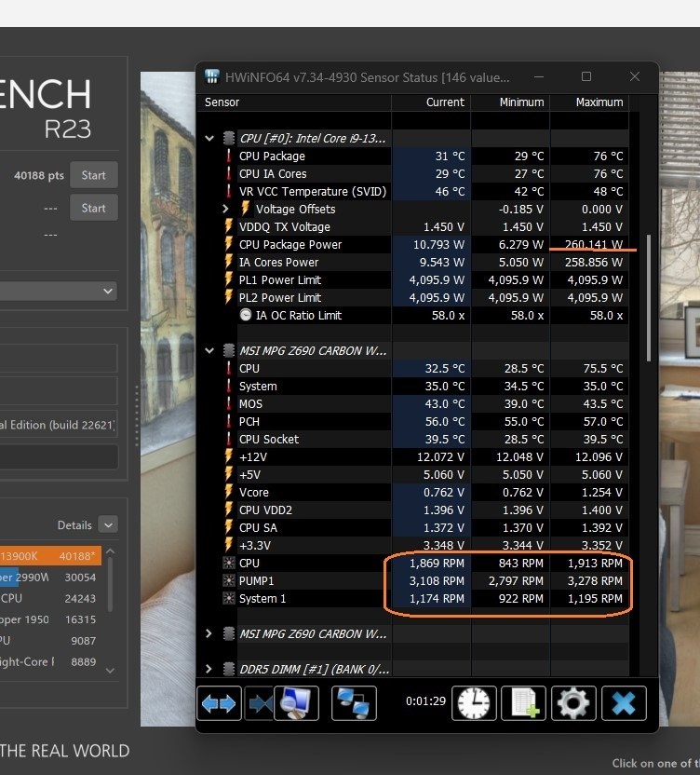
Task: Click the up arrow of Cinebench ranking scrollbar
Action: pos(110,551)
